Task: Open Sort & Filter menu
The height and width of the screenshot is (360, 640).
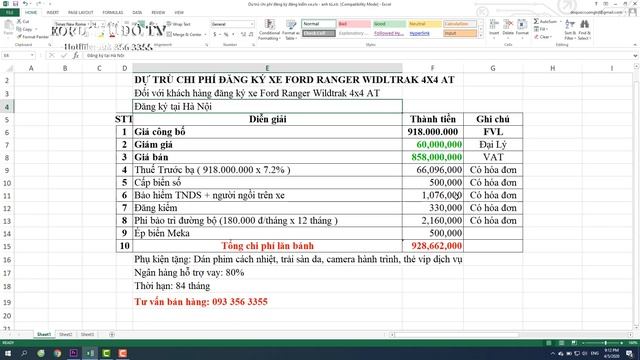Action: 569,29
